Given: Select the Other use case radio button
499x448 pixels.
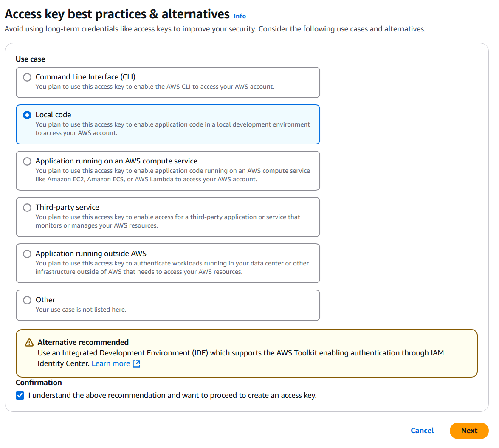Looking at the screenshot, I should (27, 300).
